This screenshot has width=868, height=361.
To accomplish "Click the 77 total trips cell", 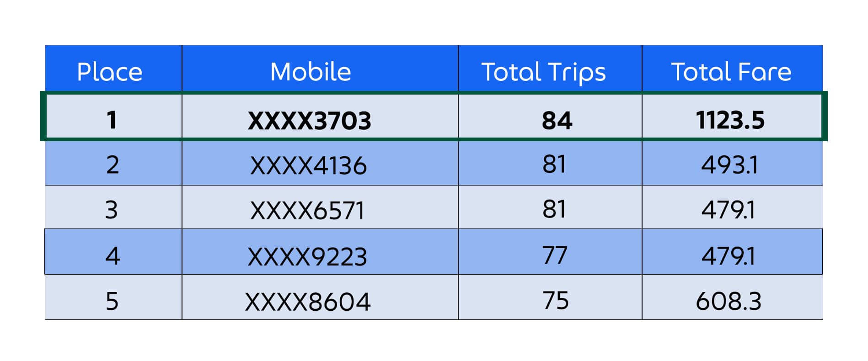I will [x=550, y=251].
